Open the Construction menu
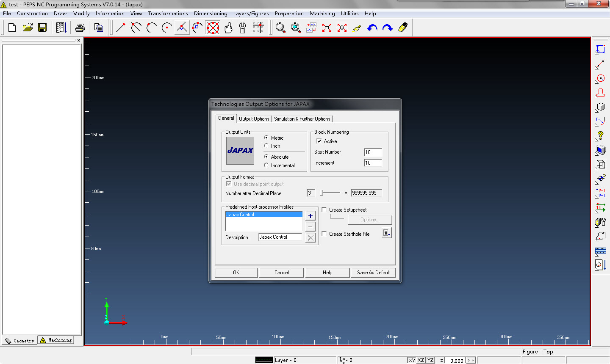 tap(32, 14)
